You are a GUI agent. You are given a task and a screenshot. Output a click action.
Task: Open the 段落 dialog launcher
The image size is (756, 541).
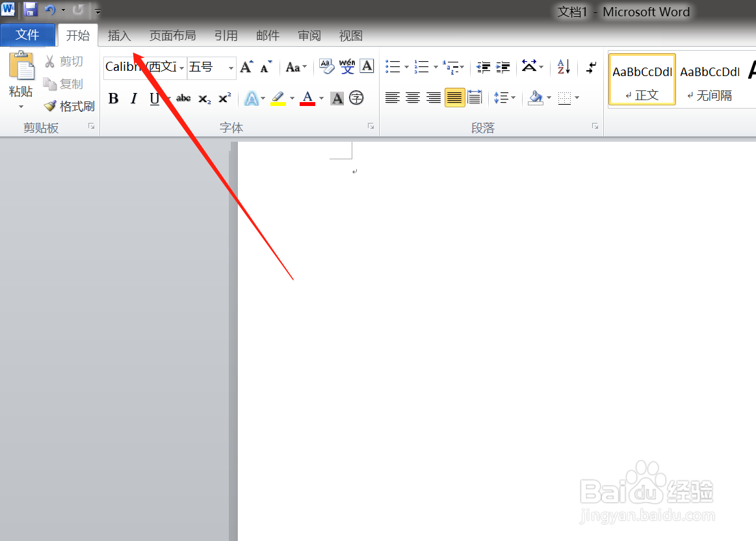[x=595, y=126]
